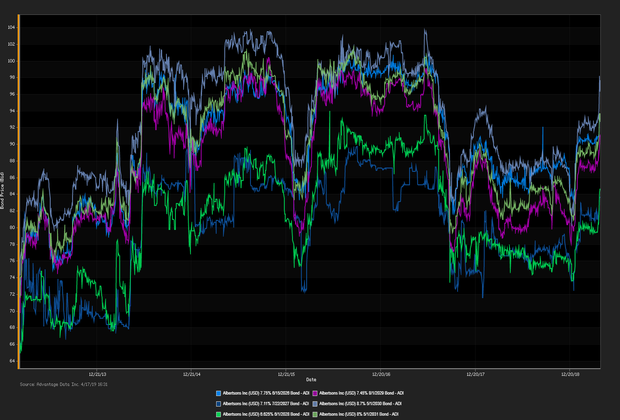Select legend label Albertsons 6.625% 2028 Bond

point(266,414)
